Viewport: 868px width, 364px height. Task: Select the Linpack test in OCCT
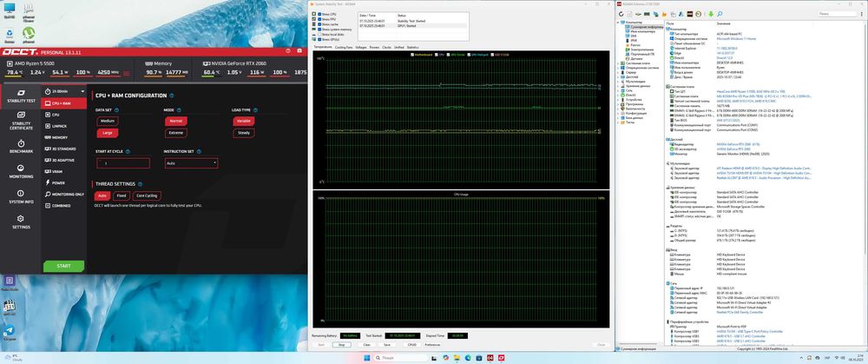pos(64,126)
